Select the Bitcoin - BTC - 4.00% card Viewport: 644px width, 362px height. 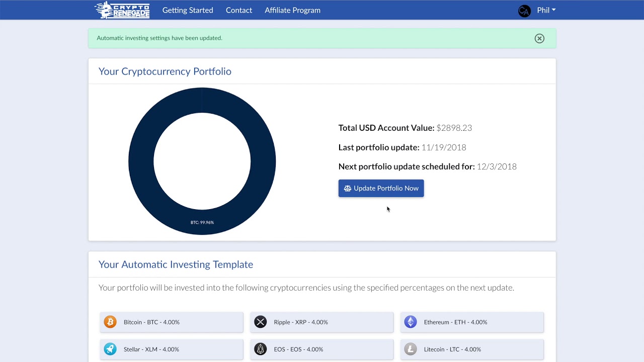(x=172, y=322)
